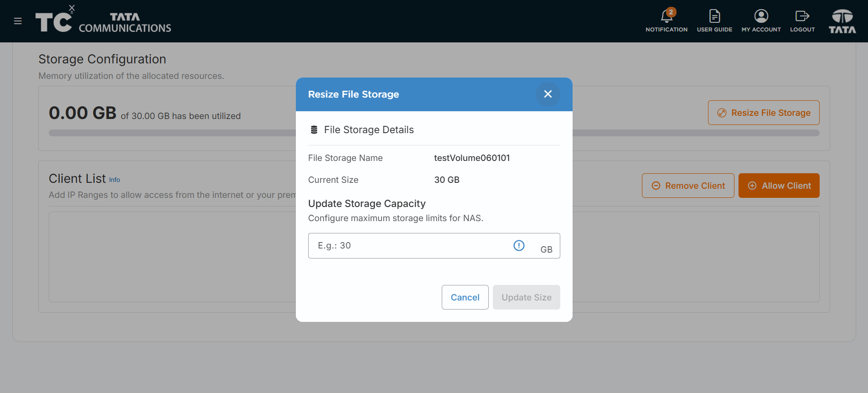Click the info icon in capacity field

tap(519, 245)
